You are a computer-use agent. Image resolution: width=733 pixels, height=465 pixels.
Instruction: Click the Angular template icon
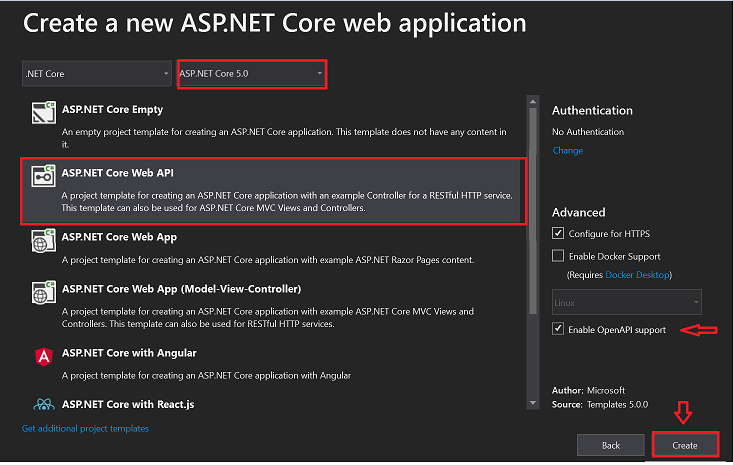coord(43,358)
